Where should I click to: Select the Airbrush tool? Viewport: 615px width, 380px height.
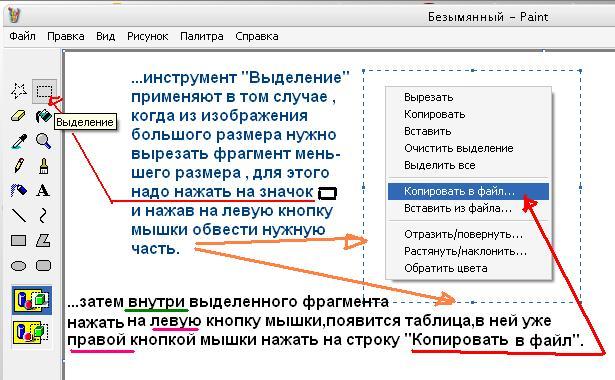18,191
